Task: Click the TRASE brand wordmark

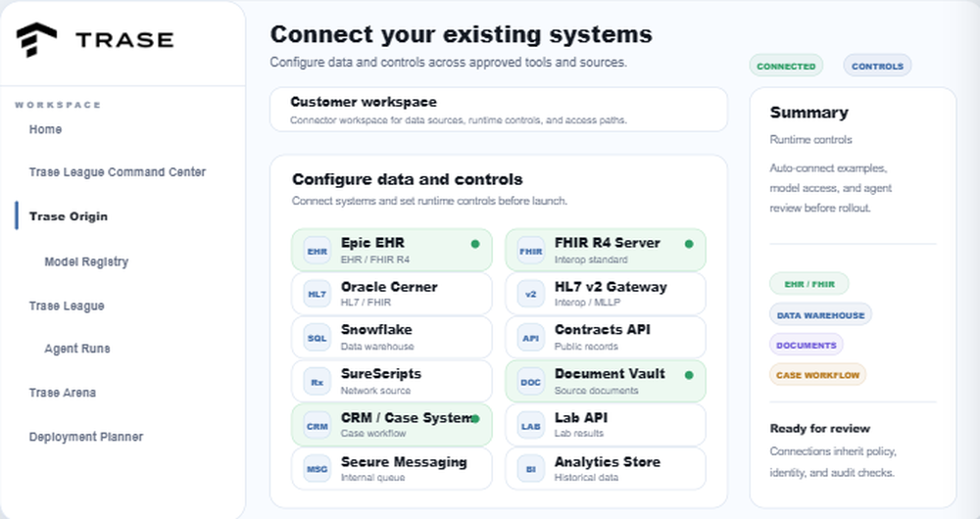Action: tap(124, 40)
